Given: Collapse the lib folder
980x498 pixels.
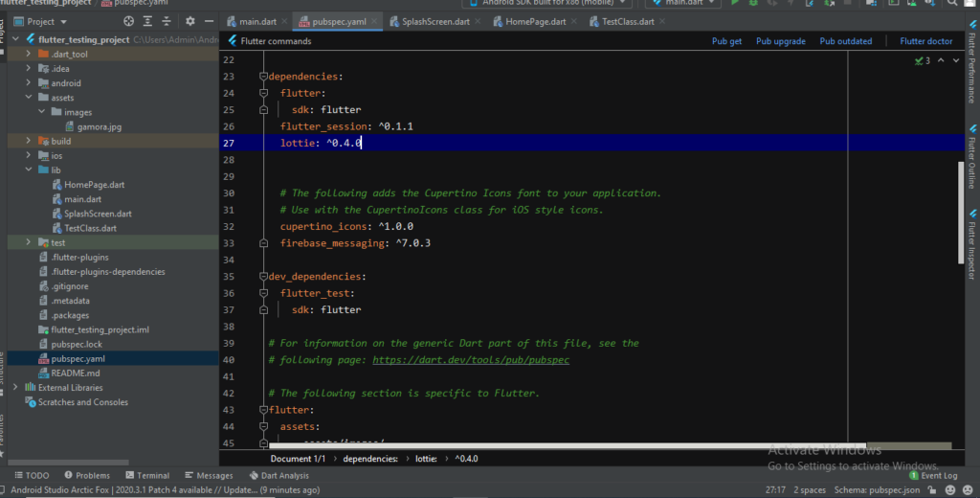Looking at the screenshot, I should pyautogui.click(x=28, y=170).
